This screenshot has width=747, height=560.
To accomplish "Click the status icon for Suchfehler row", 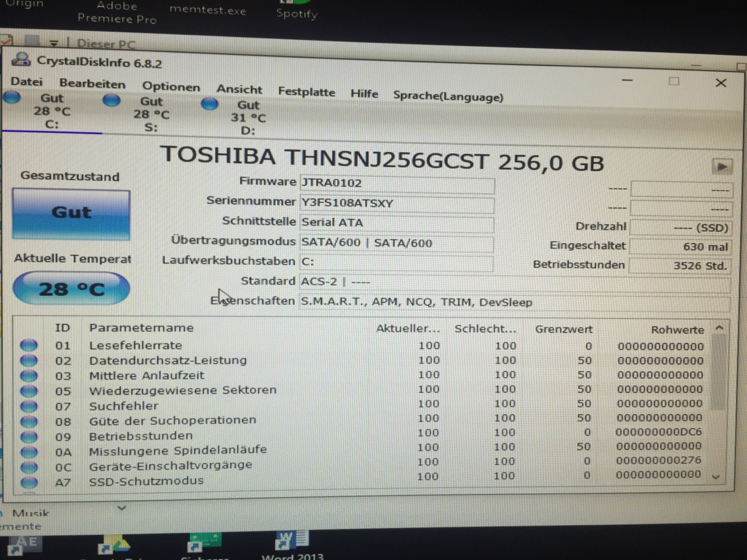I will coord(29,406).
